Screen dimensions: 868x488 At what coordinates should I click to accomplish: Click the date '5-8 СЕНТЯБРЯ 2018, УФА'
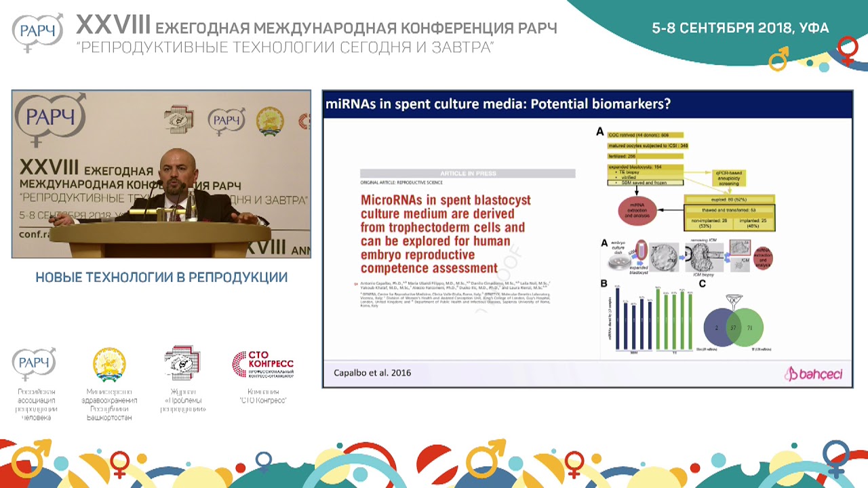click(x=740, y=28)
